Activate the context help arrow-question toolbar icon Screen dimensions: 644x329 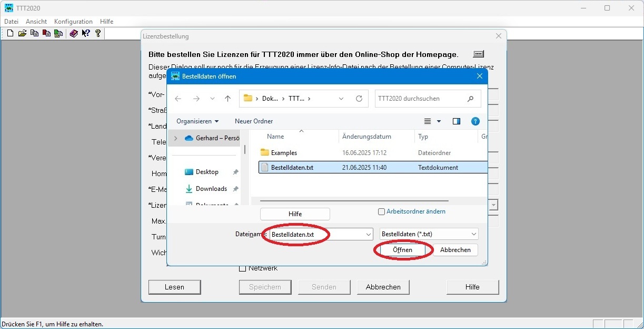86,33
